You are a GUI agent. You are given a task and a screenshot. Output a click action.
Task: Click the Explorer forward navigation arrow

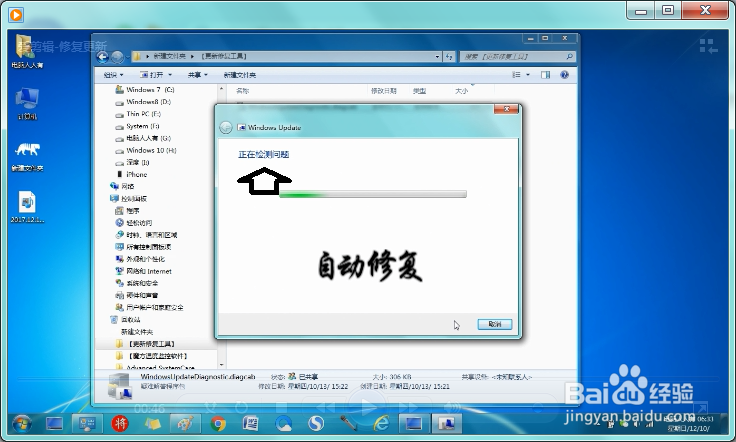click(117, 57)
